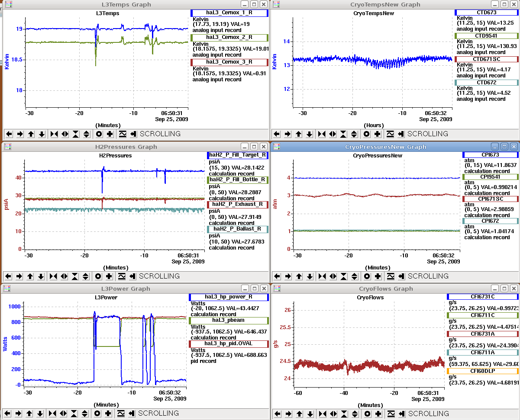Select the CPI673 curve legend

pos(491,154)
